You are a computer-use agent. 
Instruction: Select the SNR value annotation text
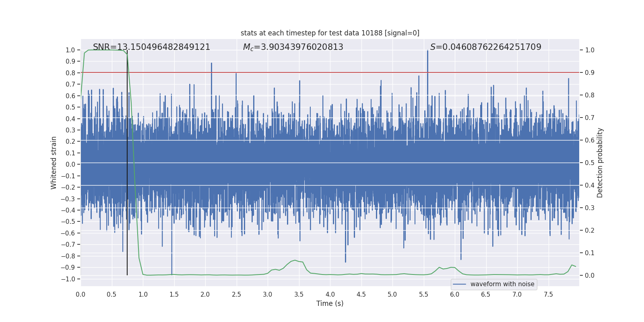(151, 47)
